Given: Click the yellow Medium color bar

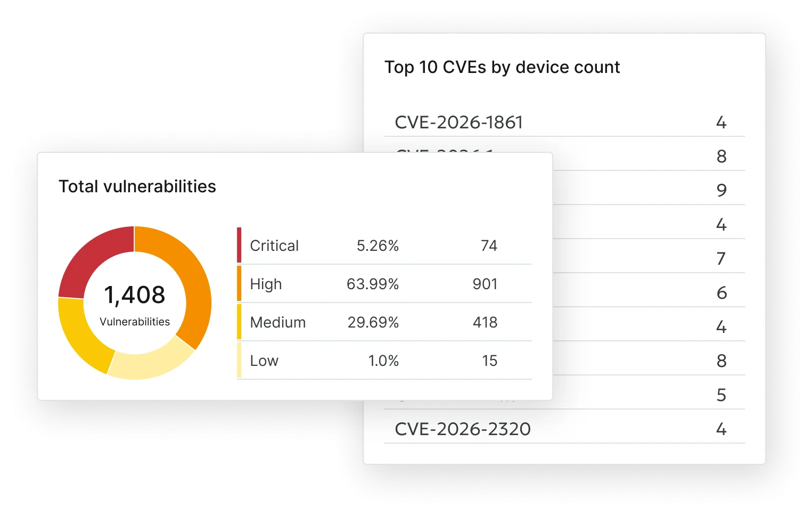Looking at the screenshot, I should tap(239, 322).
